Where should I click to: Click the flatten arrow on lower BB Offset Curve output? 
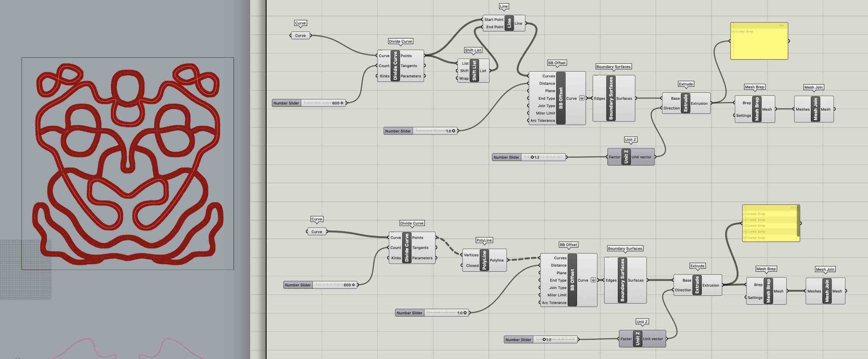coord(593,280)
